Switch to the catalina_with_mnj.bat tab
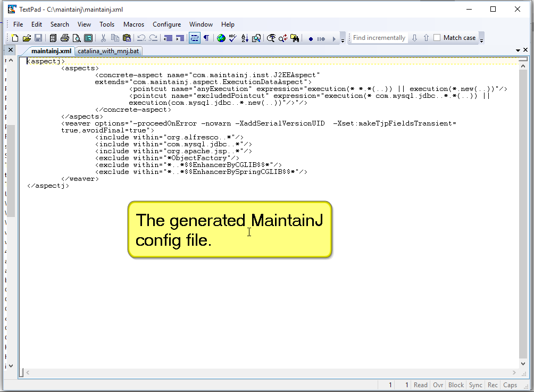This screenshot has height=392, width=534. pos(109,52)
